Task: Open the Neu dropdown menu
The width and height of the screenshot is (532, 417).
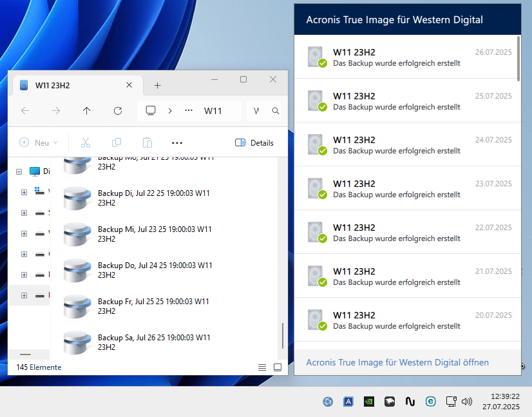Action: pyautogui.click(x=39, y=142)
